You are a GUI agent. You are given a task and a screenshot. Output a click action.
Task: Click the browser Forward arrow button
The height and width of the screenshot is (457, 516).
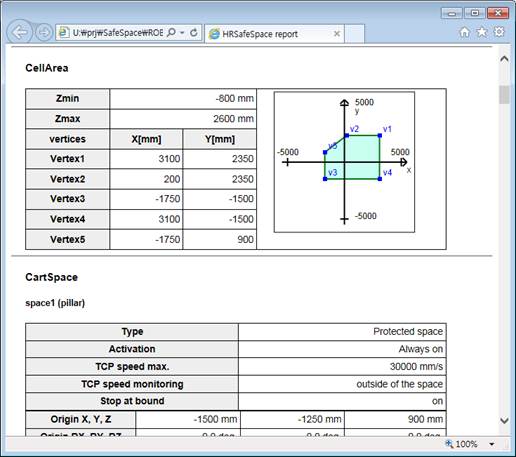pos(44,33)
